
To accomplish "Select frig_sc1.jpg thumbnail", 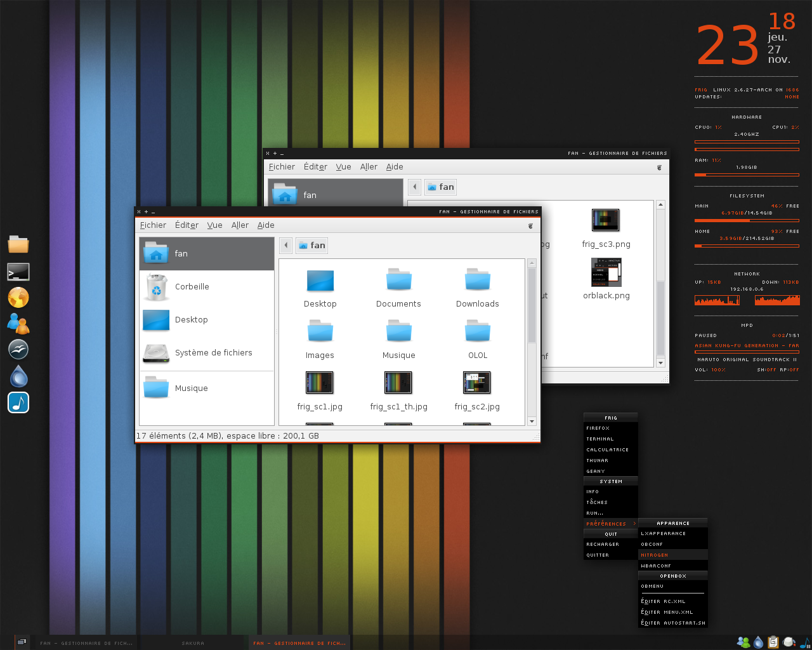I will (x=320, y=391).
